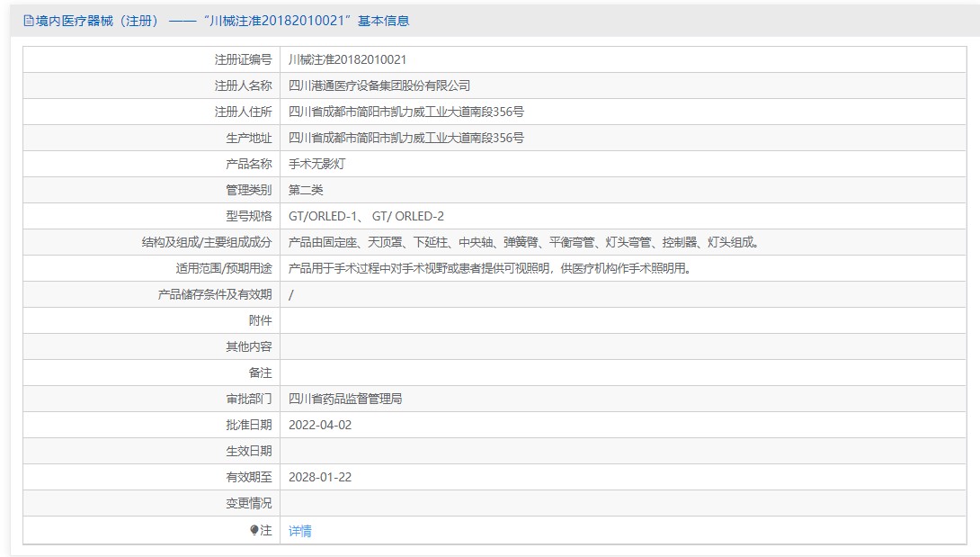Click the 生效日期 row label
Viewport: 980px width, 557px height.
248,451
